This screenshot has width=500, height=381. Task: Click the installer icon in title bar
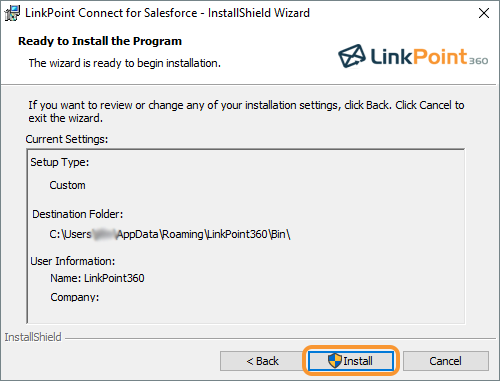12,13
